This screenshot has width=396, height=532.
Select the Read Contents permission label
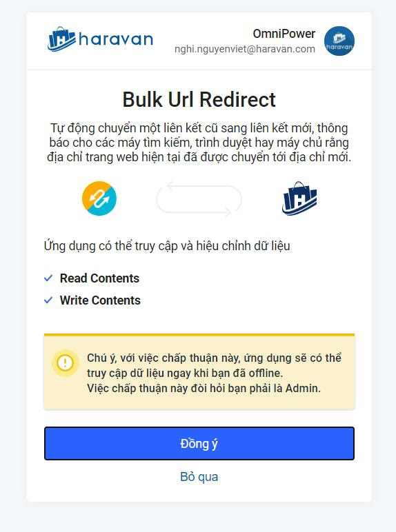pyautogui.click(x=99, y=278)
